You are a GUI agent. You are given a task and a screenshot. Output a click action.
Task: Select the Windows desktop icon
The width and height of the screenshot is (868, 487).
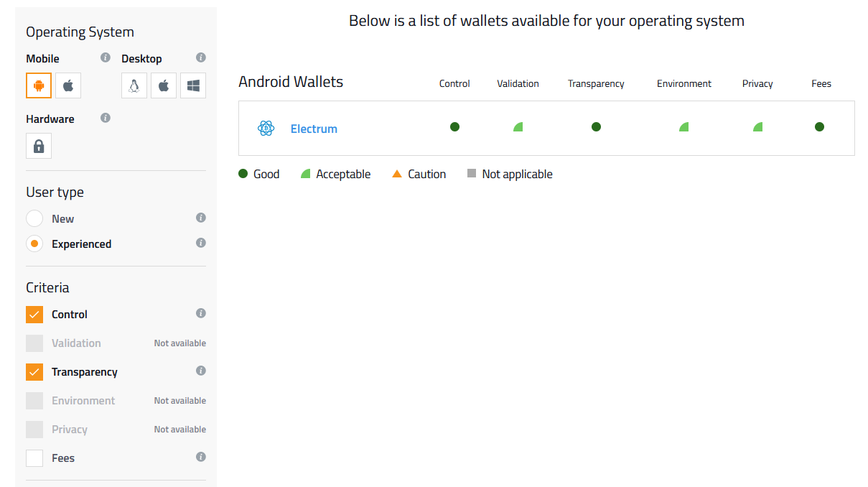coord(193,85)
